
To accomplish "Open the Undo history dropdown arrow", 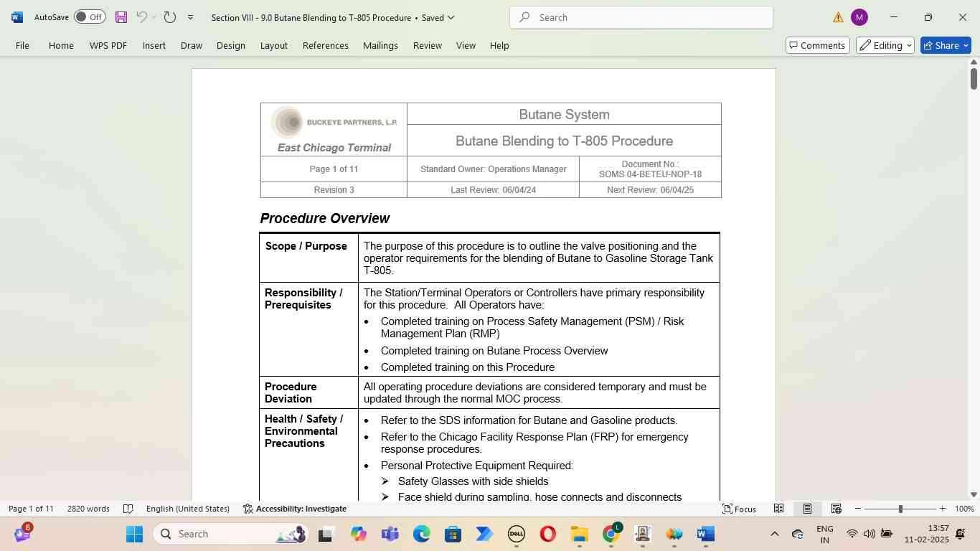I will coord(154,17).
